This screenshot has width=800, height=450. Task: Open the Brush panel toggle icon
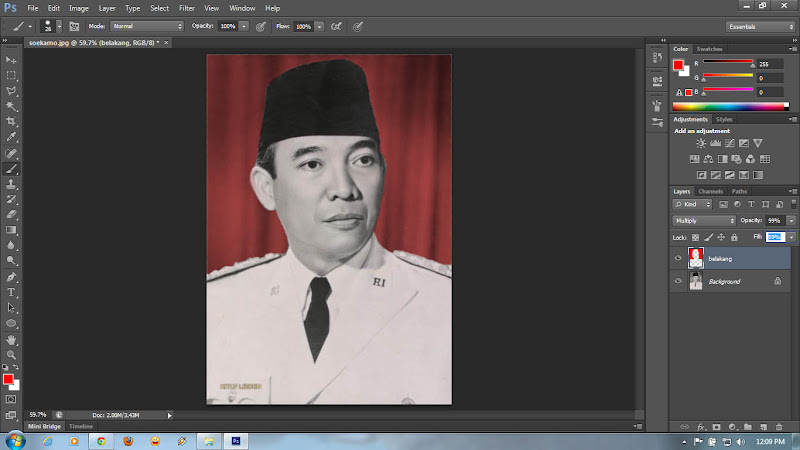[74, 27]
